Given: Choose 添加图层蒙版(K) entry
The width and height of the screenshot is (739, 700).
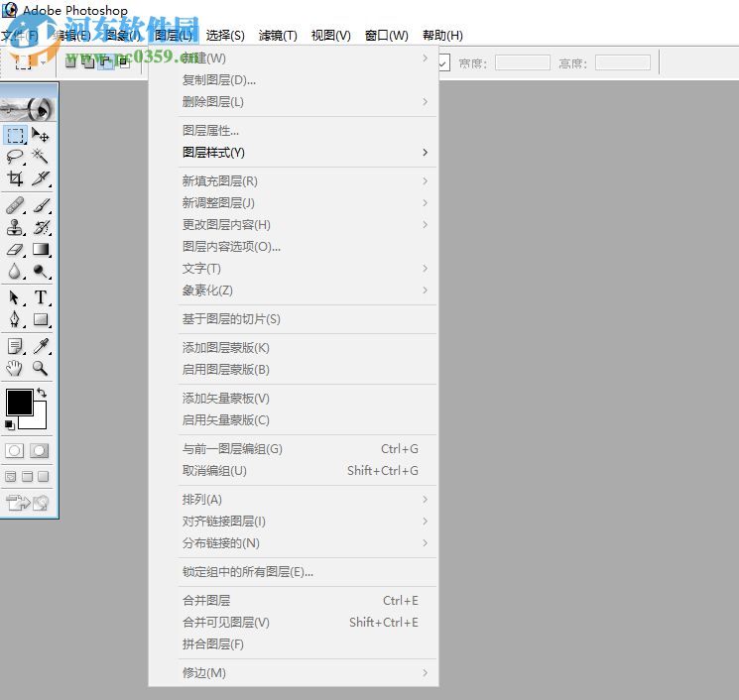Looking at the screenshot, I should tap(294, 348).
